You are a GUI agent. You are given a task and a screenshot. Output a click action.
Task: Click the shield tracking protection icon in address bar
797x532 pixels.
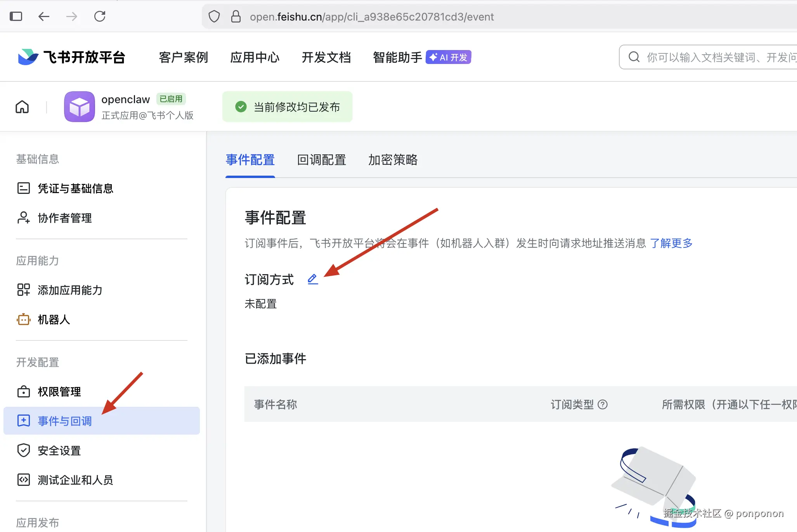coord(214,17)
